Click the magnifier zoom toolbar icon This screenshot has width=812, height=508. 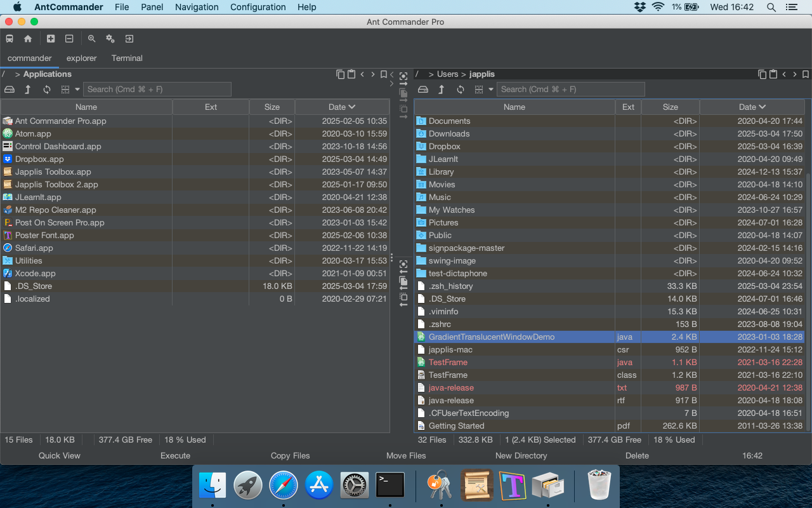coord(92,39)
